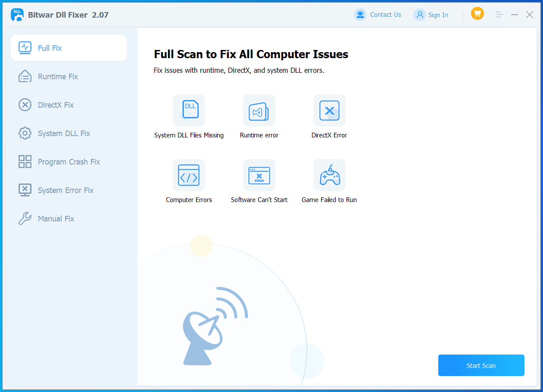The width and height of the screenshot is (543, 392).
Task: Click the Sign In user avatar icon
Action: coord(419,15)
